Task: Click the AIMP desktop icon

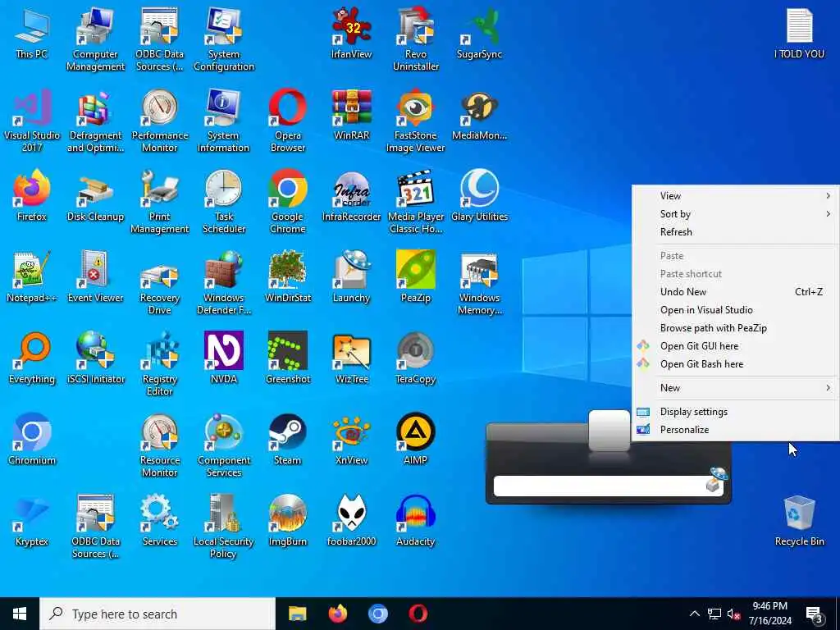Action: coord(416,440)
